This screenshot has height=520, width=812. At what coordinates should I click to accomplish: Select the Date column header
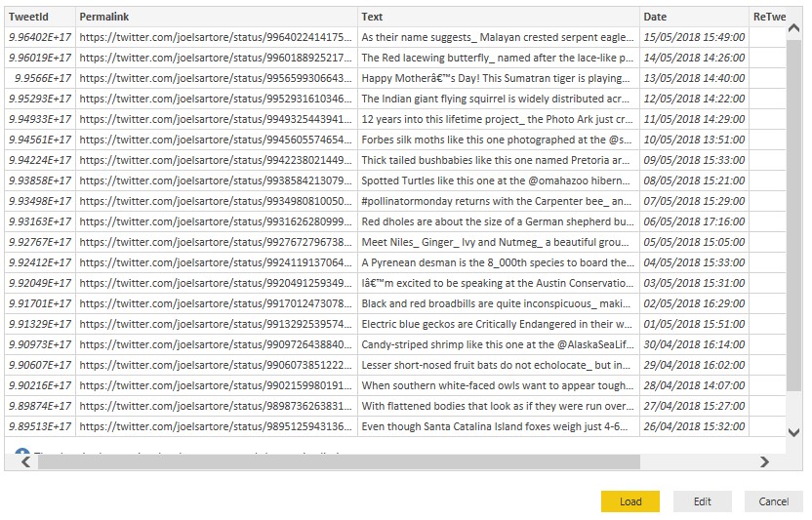point(694,17)
